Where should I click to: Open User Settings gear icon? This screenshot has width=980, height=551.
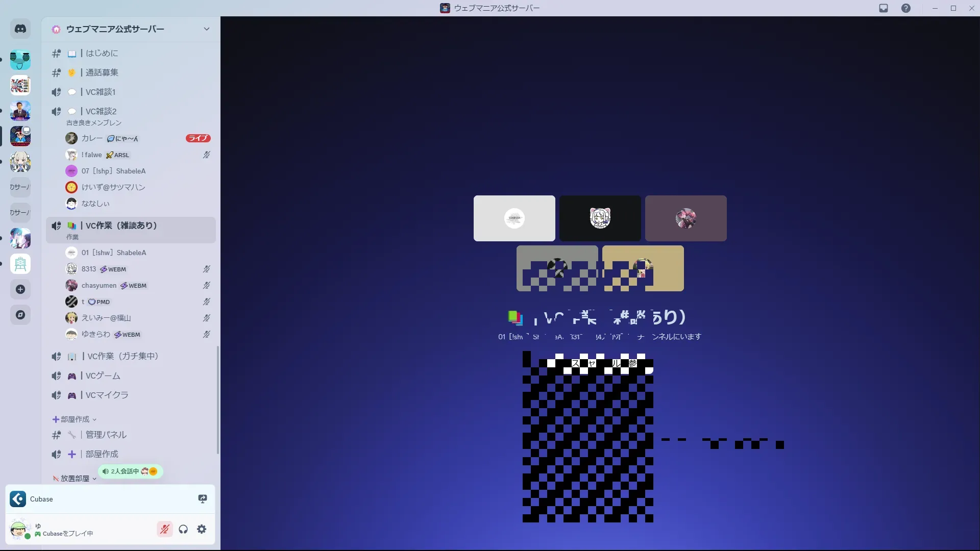pos(202,530)
